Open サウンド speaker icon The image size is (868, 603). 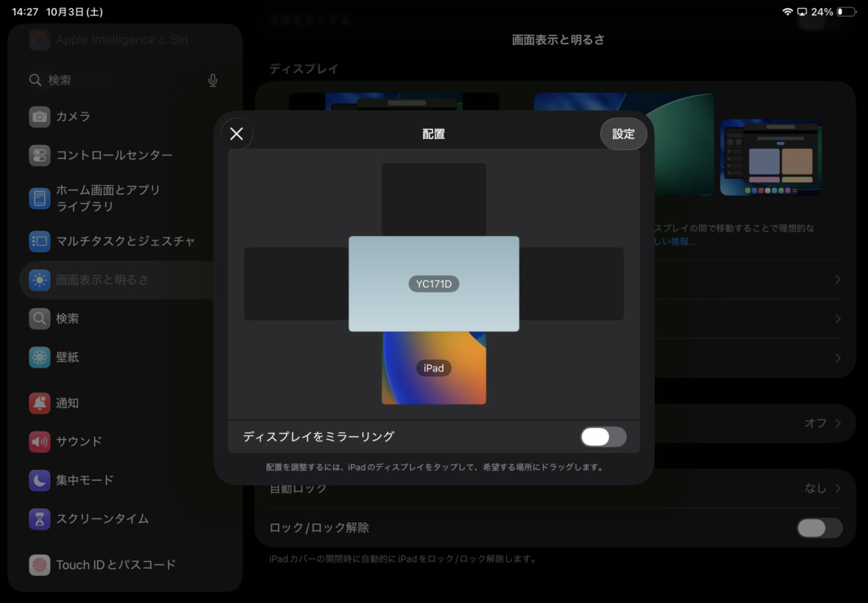tap(39, 441)
